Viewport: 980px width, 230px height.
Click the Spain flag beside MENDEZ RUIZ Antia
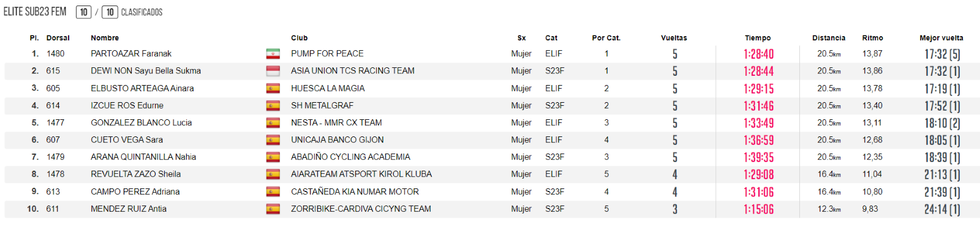coord(273,209)
